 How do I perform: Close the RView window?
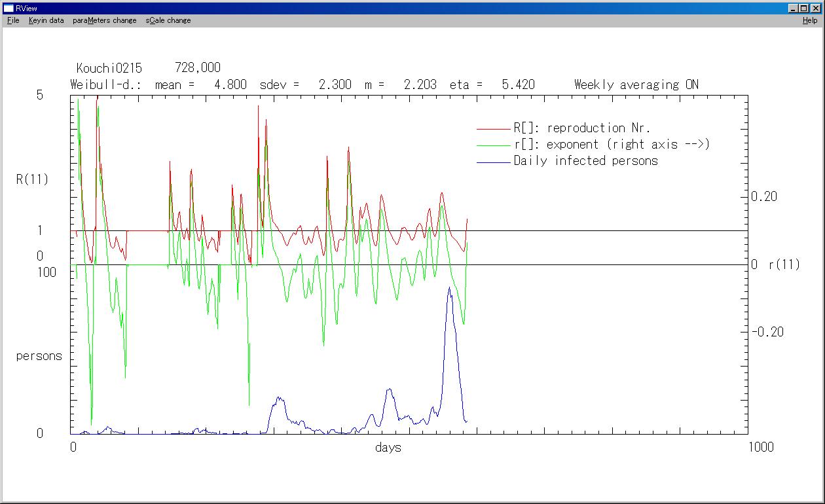(816, 8)
